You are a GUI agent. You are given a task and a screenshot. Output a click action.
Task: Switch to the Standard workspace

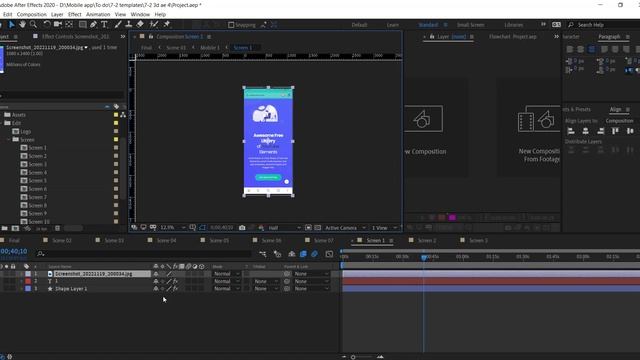(428, 25)
